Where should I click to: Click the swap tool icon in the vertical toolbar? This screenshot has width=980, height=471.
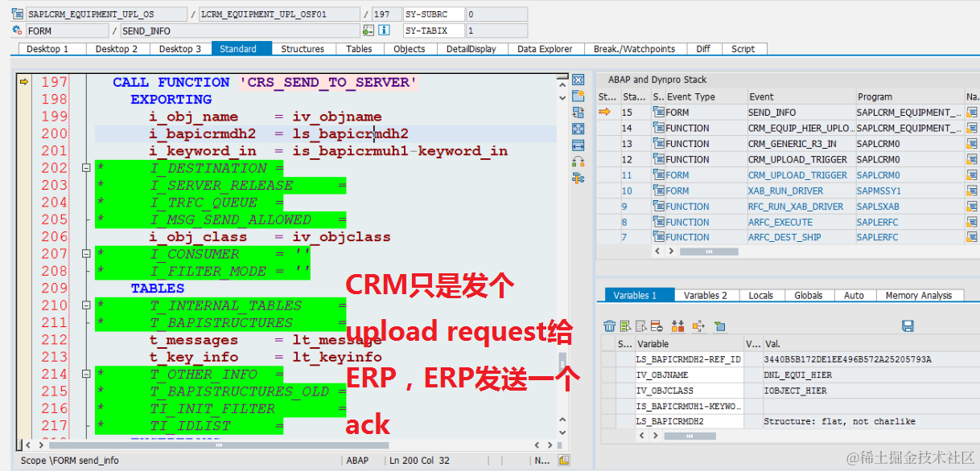[x=578, y=113]
